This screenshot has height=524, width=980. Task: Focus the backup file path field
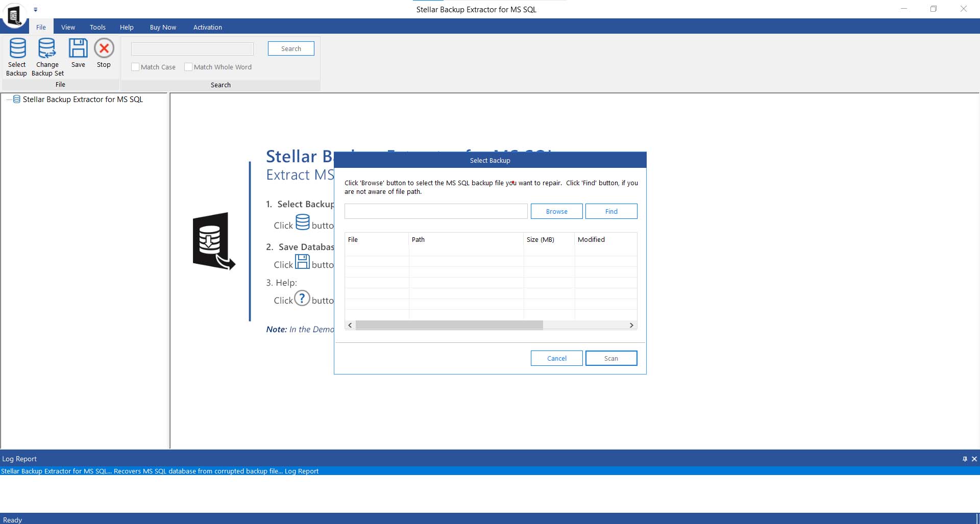pos(436,211)
